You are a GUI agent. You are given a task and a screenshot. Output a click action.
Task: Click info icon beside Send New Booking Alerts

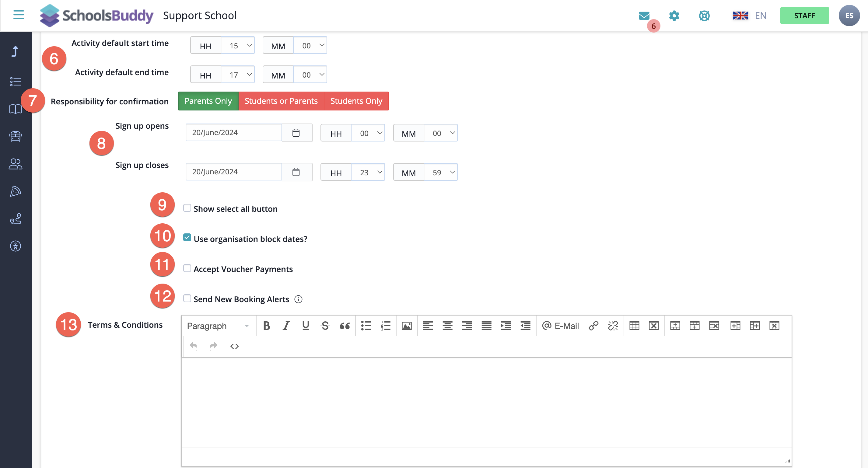click(298, 299)
